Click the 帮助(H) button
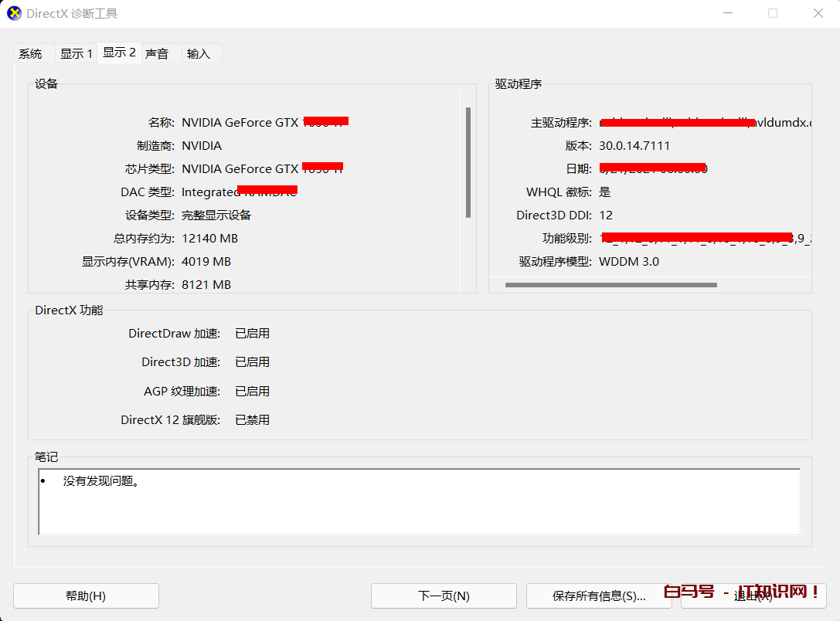The image size is (840, 621). pos(86,596)
